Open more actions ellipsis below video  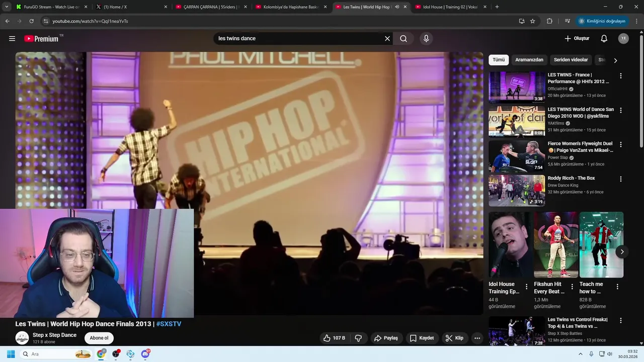point(477,338)
